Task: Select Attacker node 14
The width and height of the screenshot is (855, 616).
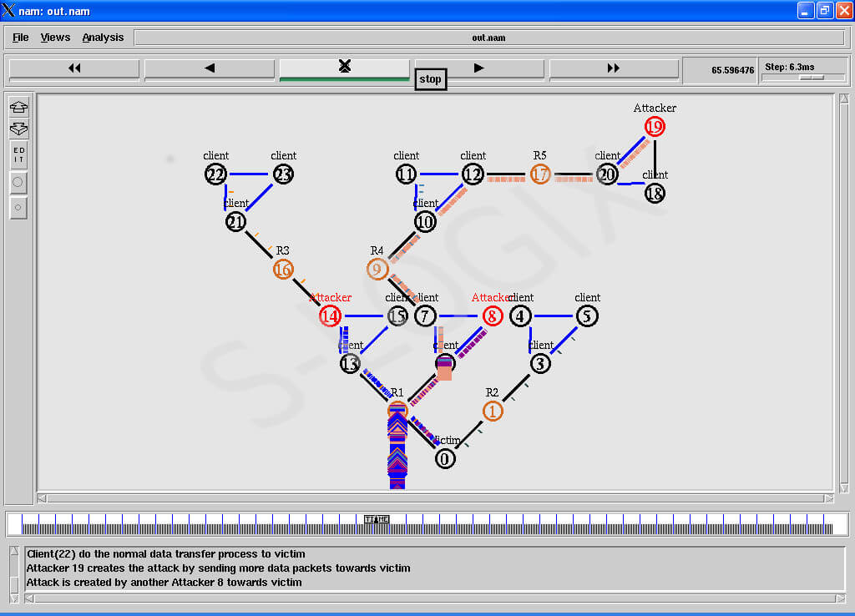Action: [x=330, y=316]
